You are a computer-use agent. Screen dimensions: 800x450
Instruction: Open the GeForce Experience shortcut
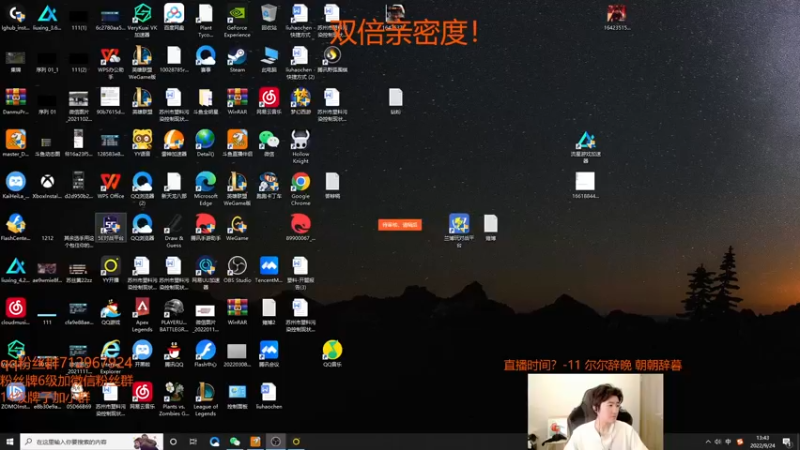coord(237,21)
